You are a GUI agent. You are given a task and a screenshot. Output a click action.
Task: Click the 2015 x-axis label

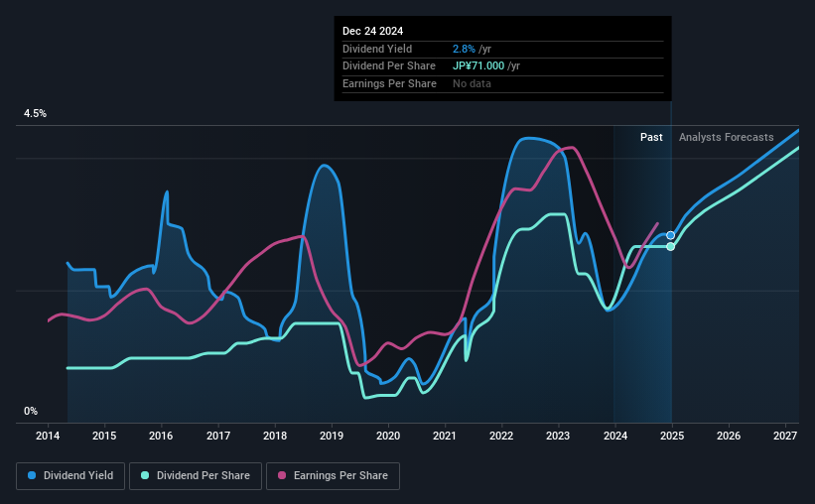104,436
